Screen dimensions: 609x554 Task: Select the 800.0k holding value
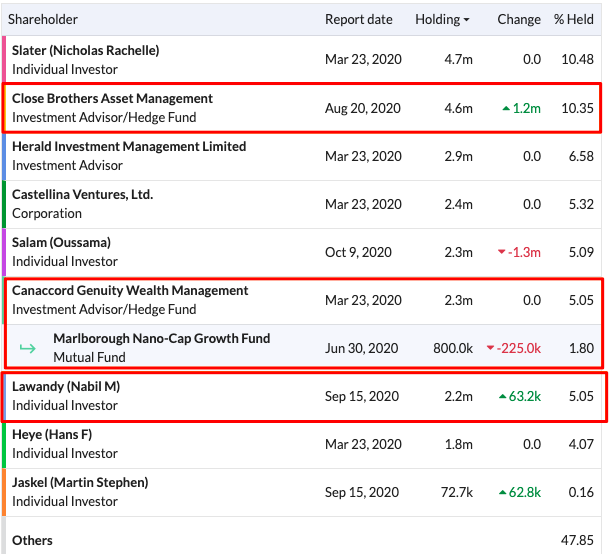(453, 348)
